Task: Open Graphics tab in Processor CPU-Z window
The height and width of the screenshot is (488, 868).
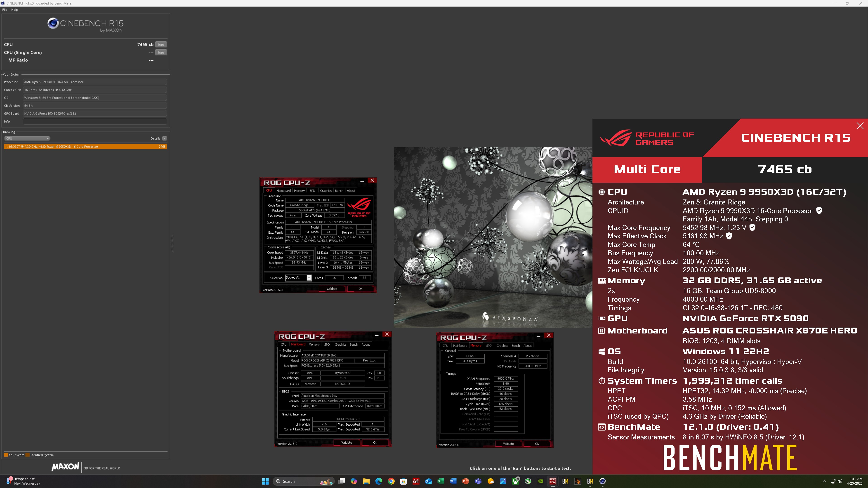Action: tap(325, 191)
